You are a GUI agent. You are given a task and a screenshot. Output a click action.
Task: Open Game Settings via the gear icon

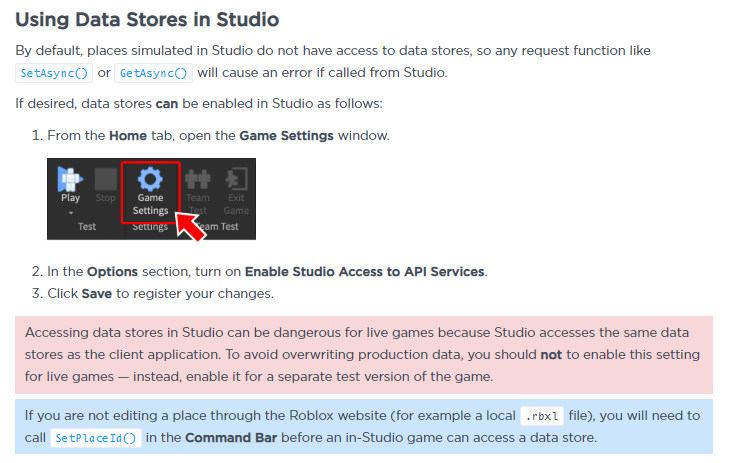[150, 179]
